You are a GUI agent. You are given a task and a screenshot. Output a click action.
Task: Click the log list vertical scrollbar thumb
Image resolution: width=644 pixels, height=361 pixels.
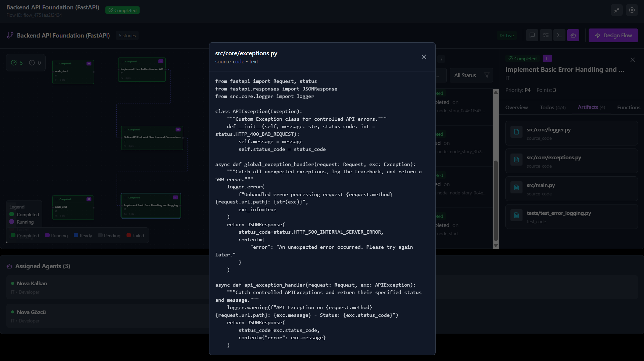pyautogui.click(x=496, y=200)
